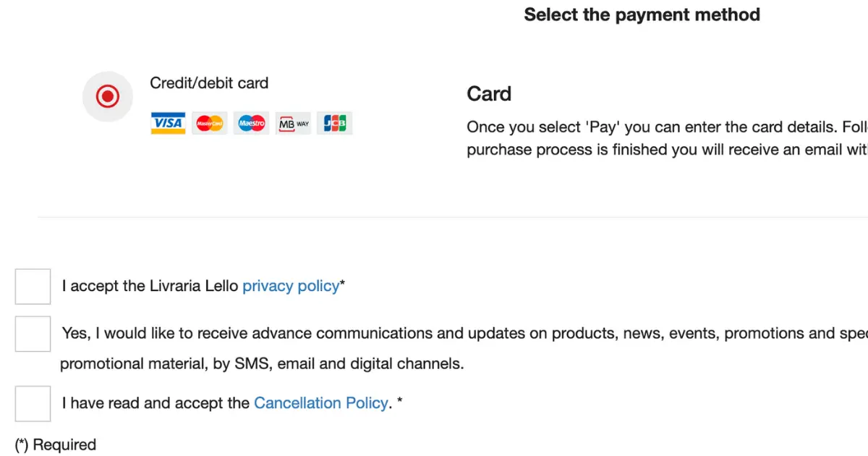Click the 'Select the payment method' heading
Viewport: 868px width, 456px height.
click(642, 14)
